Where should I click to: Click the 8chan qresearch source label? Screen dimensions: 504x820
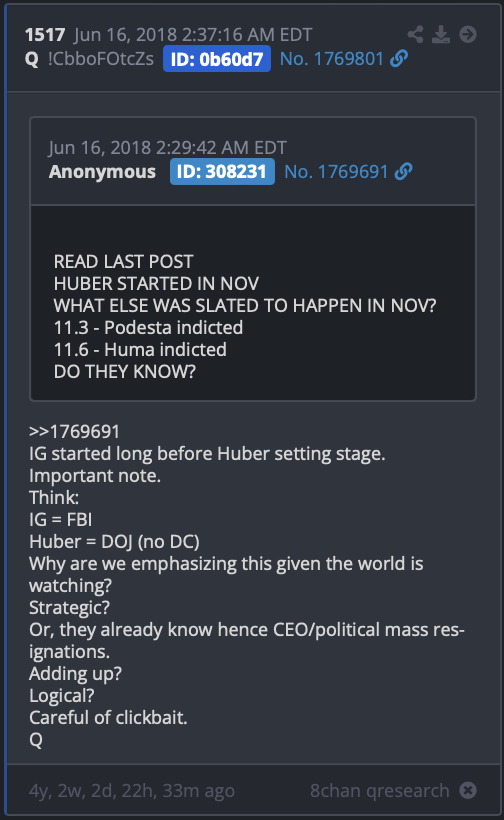(x=380, y=791)
